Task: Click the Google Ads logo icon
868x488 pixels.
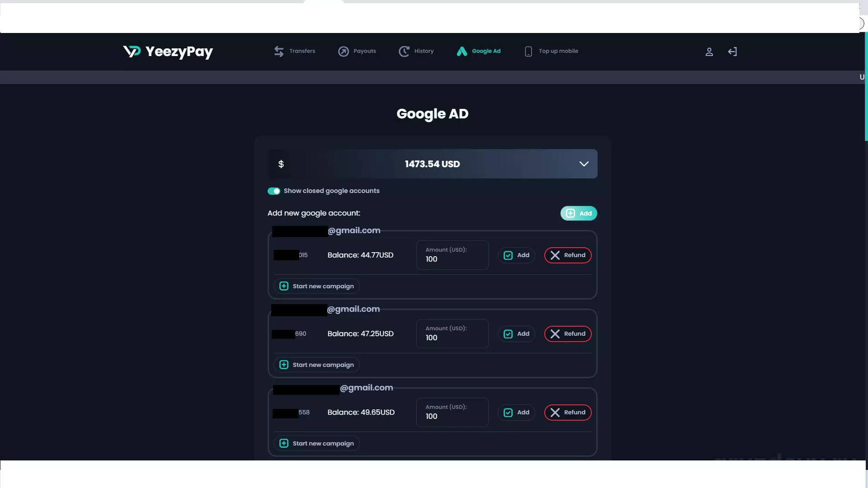Action: point(462,52)
